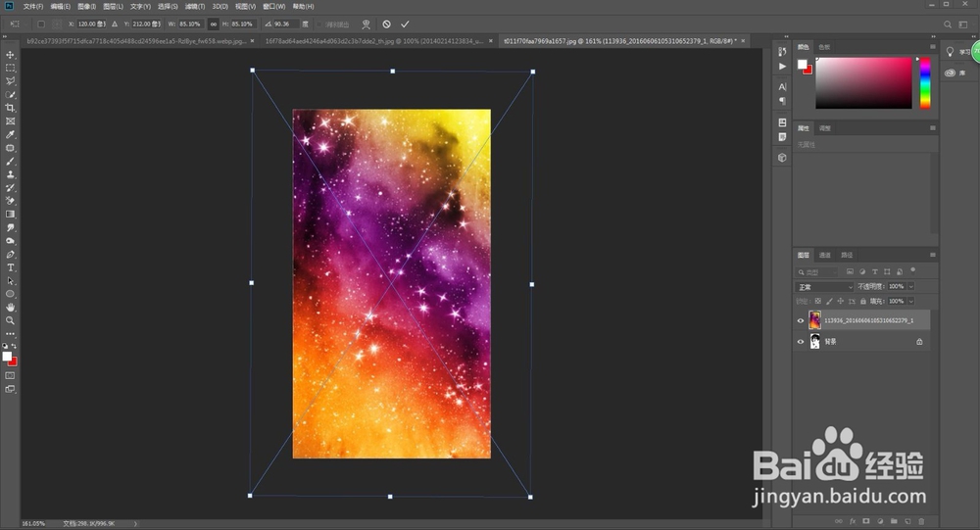
Task: Select the Rectangular Marquee tool
Action: [10, 69]
